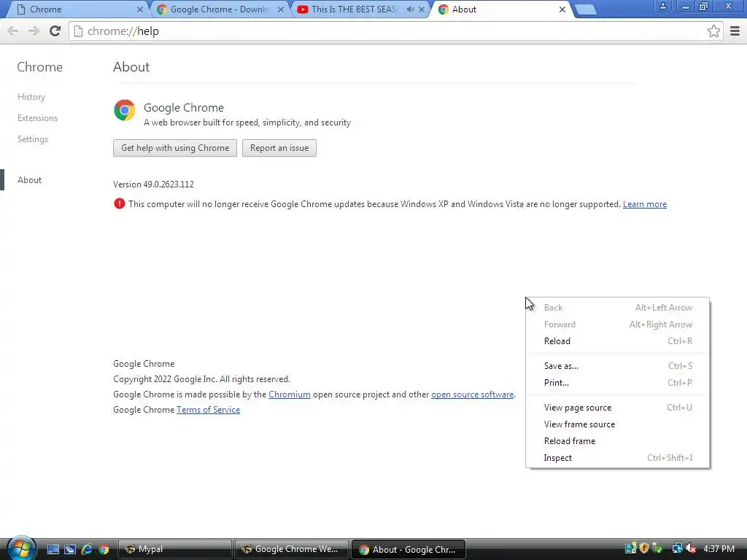The image size is (747, 560).
Task: Click the Version 49.0.2623.112 text
Action: tap(153, 184)
